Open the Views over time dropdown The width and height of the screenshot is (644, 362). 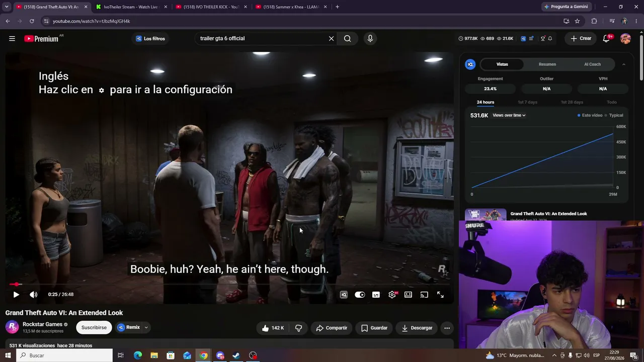509,115
